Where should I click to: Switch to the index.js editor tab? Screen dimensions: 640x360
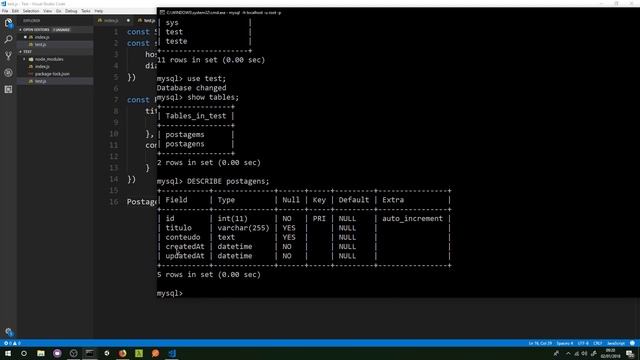(x=111, y=20)
